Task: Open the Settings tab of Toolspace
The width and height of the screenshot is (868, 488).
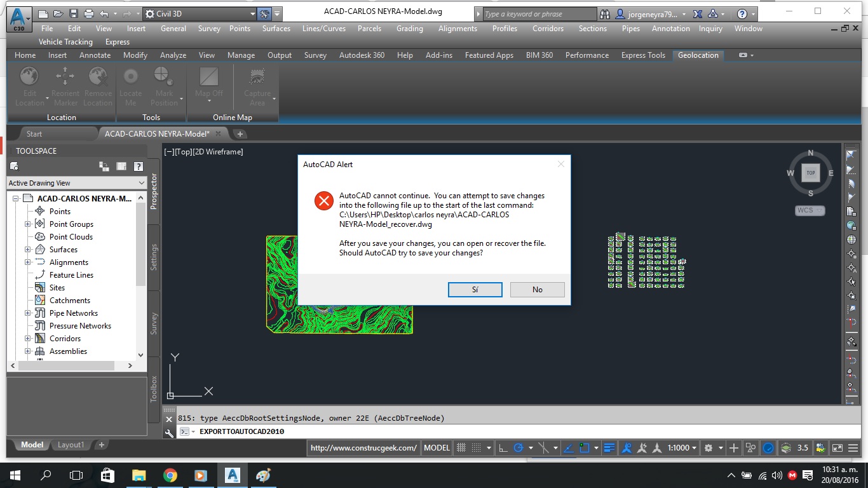Action: pyautogui.click(x=154, y=257)
